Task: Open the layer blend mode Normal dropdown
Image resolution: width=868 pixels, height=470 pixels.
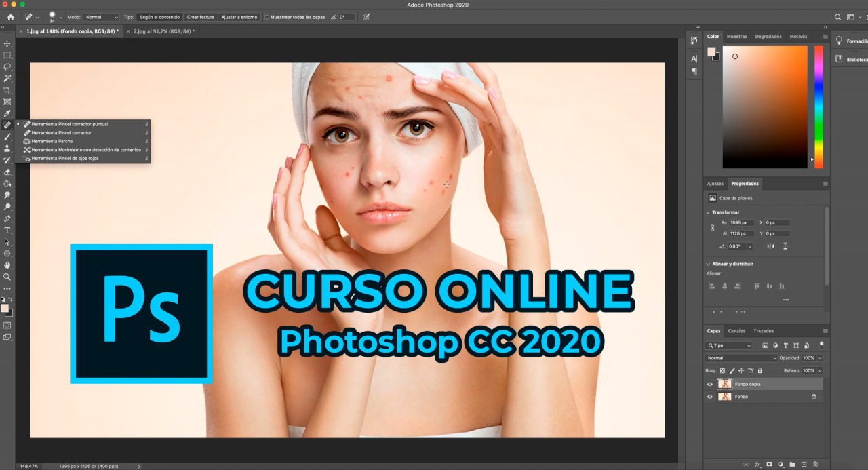Action: coord(741,358)
